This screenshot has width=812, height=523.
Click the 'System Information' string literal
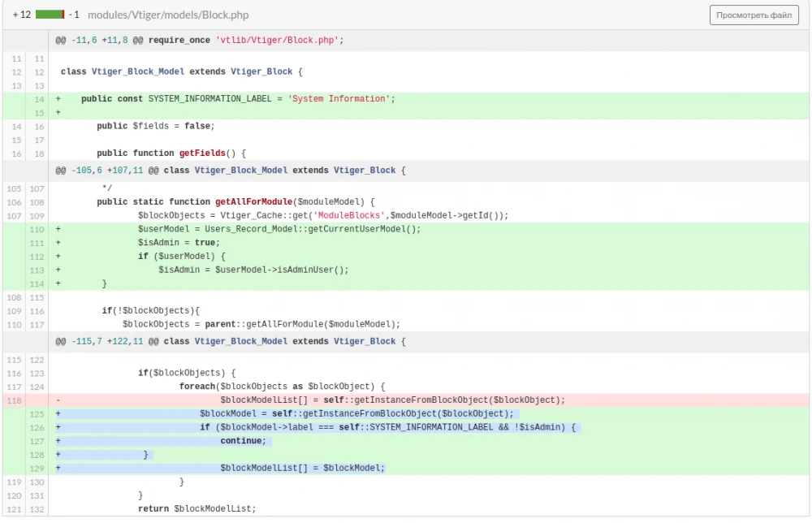click(340, 99)
